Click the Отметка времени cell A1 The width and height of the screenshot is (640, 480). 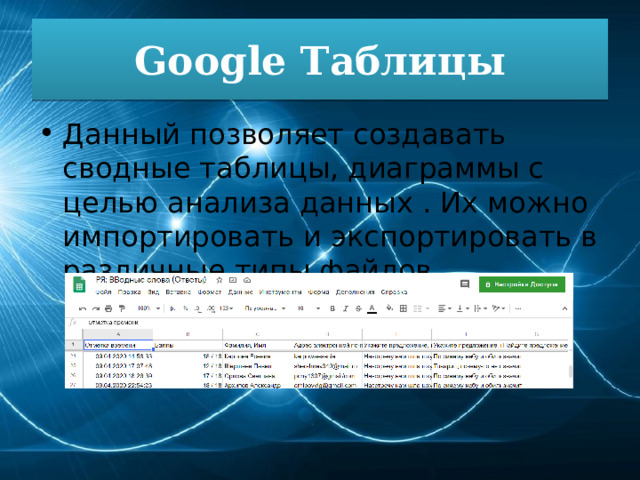[118, 345]
